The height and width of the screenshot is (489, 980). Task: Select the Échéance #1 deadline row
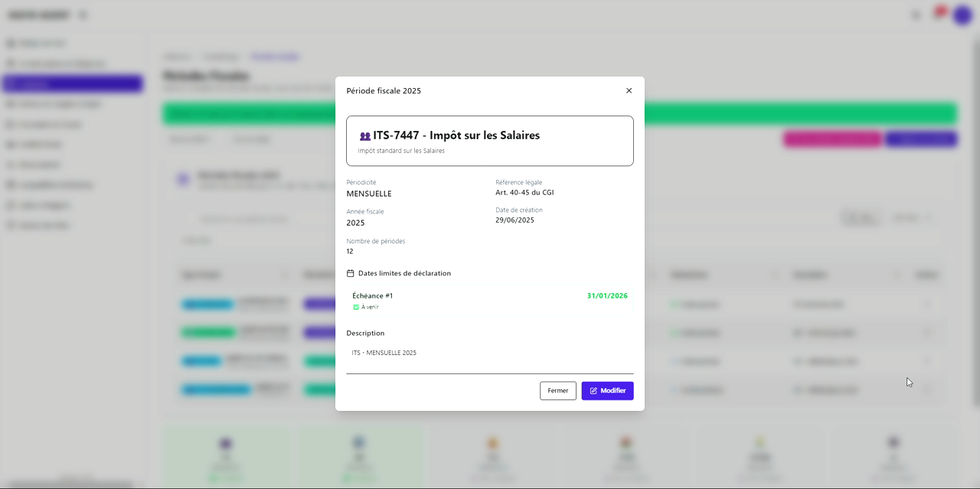point(489,301)
